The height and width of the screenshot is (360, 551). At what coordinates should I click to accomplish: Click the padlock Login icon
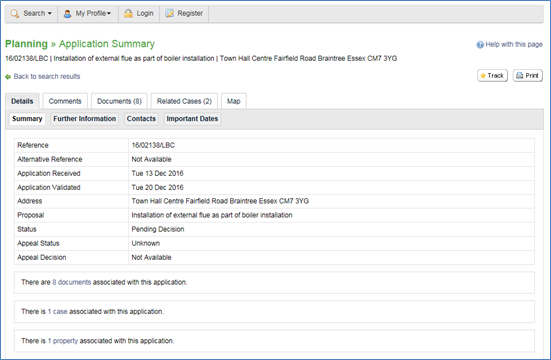tap(128, 14)
